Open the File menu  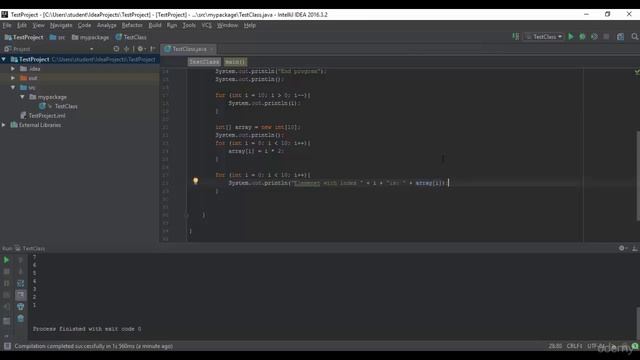7,25
